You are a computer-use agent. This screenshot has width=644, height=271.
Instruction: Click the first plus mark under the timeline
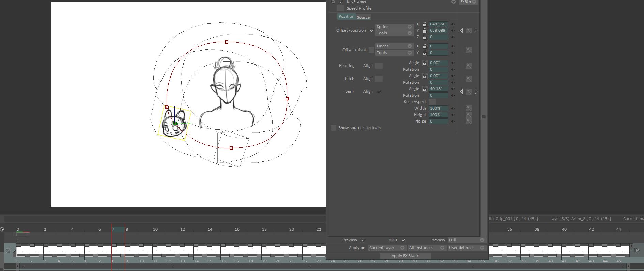[x=23, y=266]
